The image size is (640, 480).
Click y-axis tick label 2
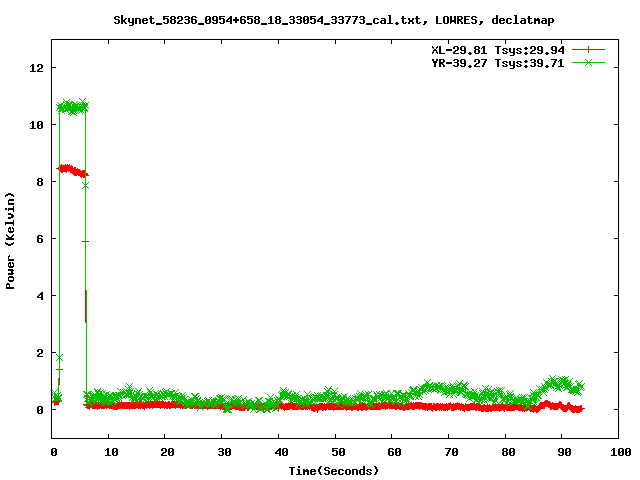pyautogui.click(x=40, y=353)
